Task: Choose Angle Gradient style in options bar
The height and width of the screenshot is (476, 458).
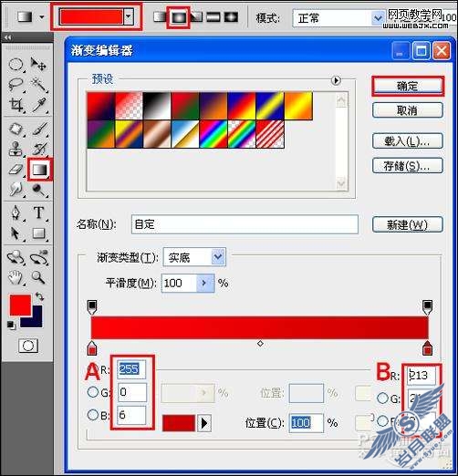Action: pos(196,17)
